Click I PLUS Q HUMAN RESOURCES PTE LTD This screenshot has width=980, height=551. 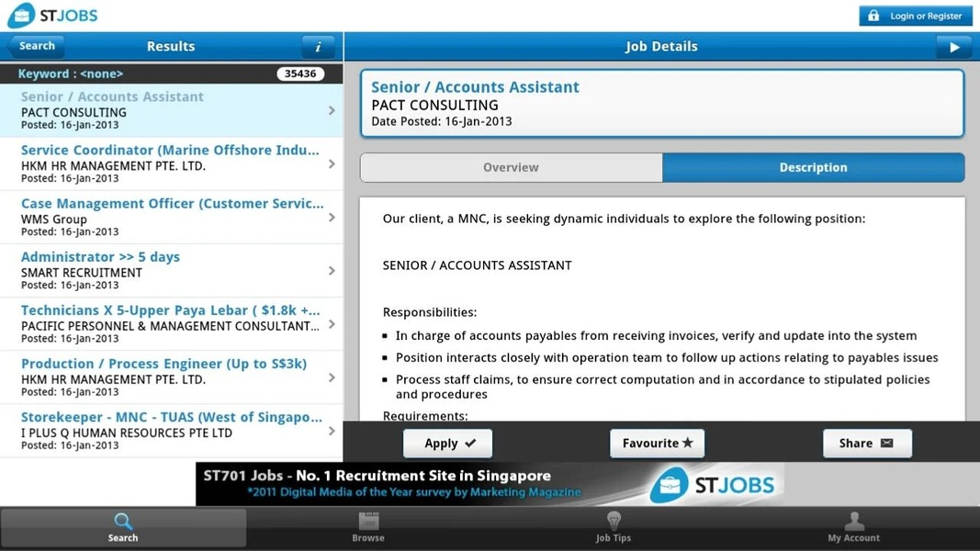pos(126,433)
